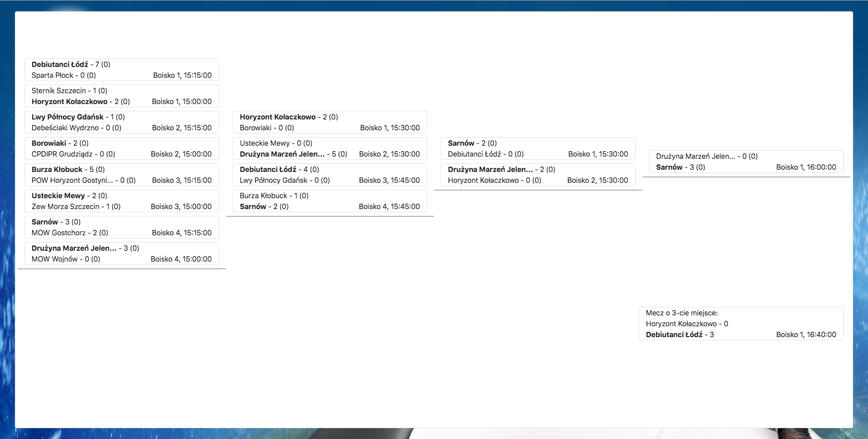868x439 pixels.
Task: Select Burza Kłobuck vs POW Horyzont Gostyni match
Action: click(122, 175)
